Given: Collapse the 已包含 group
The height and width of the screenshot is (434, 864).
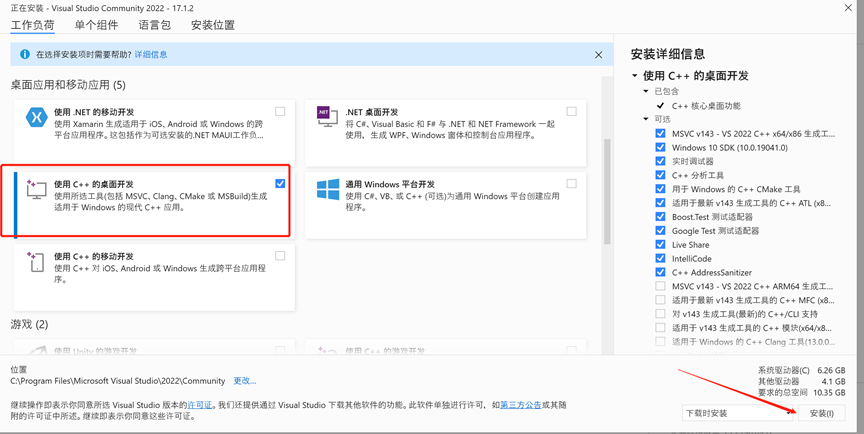Looking at the screenshot, I should point(646,91).
